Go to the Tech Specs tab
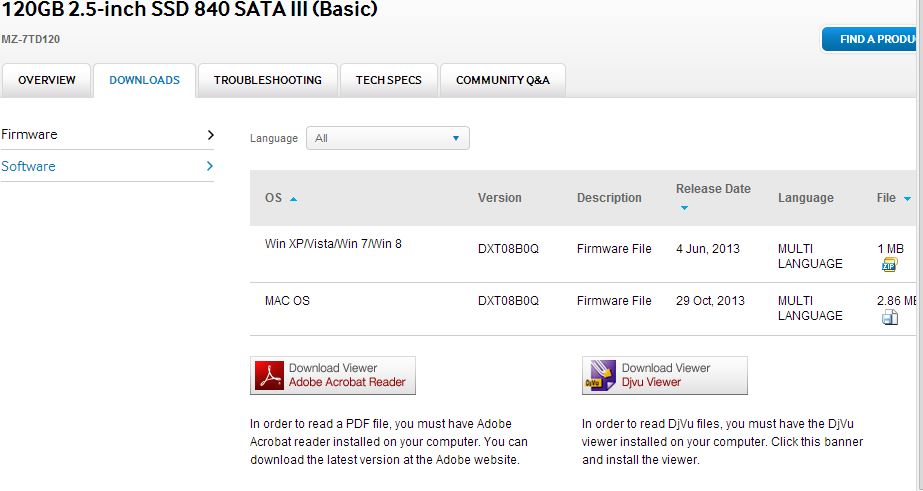 [x=389, y=80]
